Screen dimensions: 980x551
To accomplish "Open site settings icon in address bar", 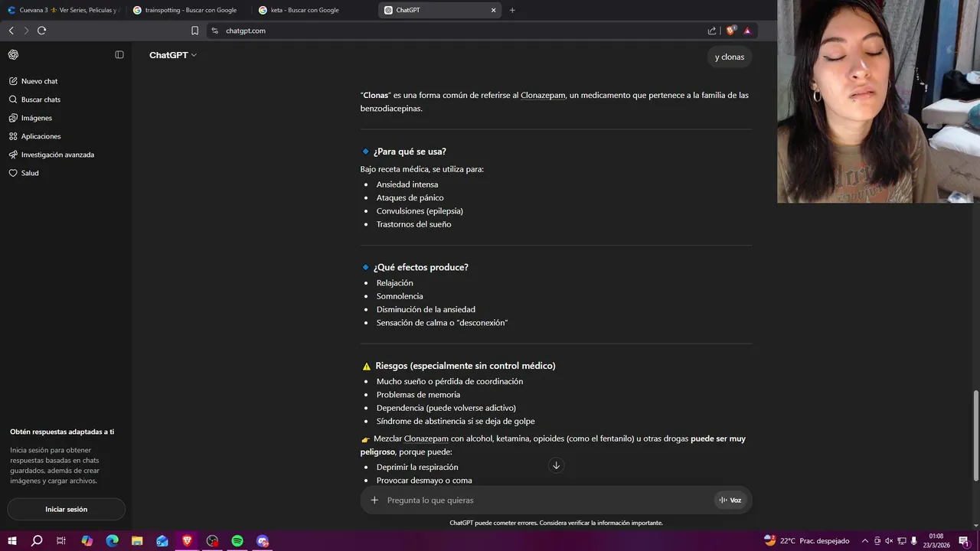I will tap(214, 31).
